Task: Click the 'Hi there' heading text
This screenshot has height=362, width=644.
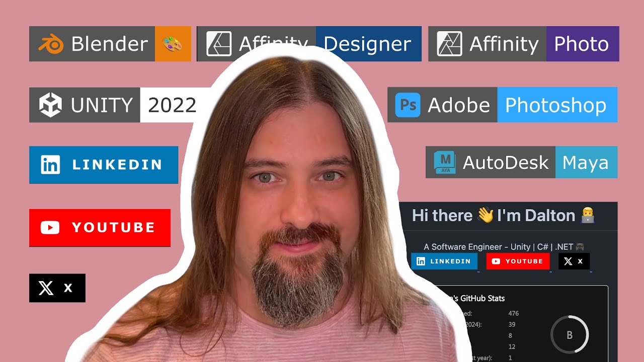Action: click(442, 216)
